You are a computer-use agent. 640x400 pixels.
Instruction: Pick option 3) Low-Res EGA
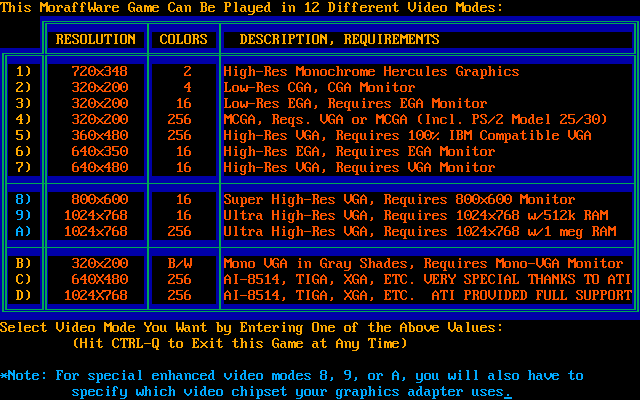[24, 104]
